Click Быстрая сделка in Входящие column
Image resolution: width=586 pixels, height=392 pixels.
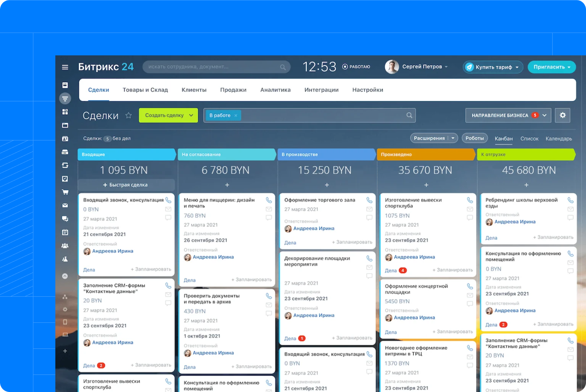[x=126, y=185]
